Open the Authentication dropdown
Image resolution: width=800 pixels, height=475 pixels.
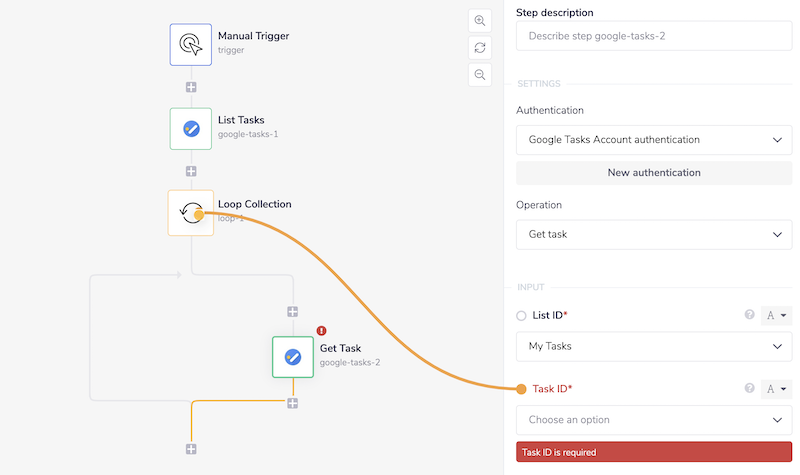click(x=654, y=140)
